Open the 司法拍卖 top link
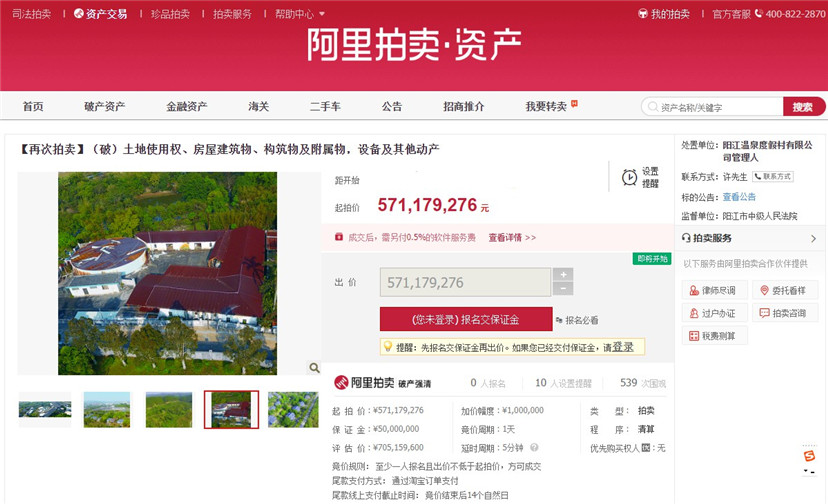Screen dimensions: 828x504 click(x=32, y=14)
